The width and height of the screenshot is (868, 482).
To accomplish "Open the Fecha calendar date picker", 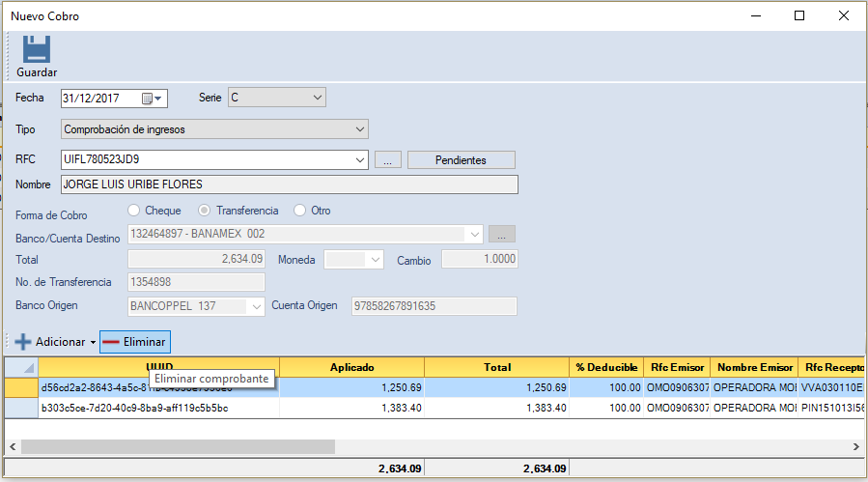I will (x=153, y=98).
